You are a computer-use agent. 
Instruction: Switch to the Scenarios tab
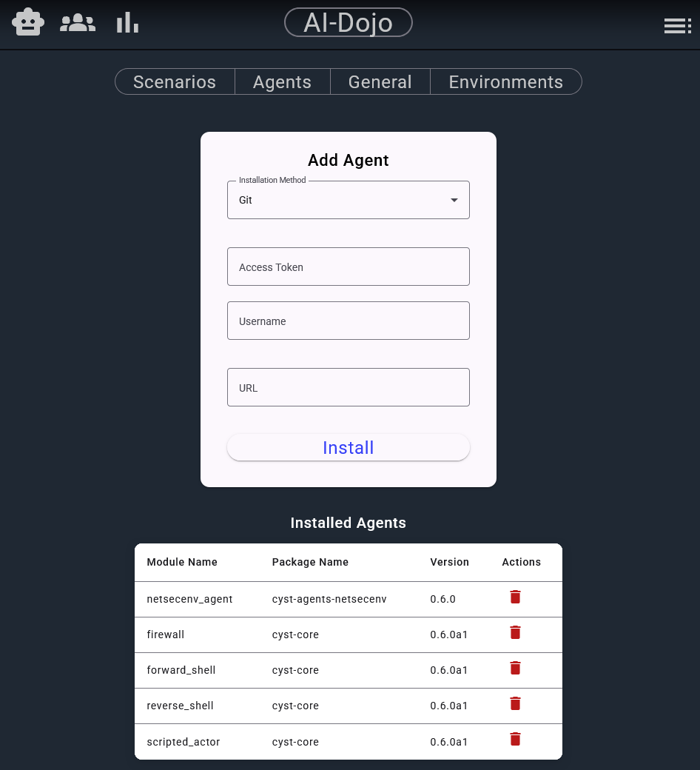point(175,82)
